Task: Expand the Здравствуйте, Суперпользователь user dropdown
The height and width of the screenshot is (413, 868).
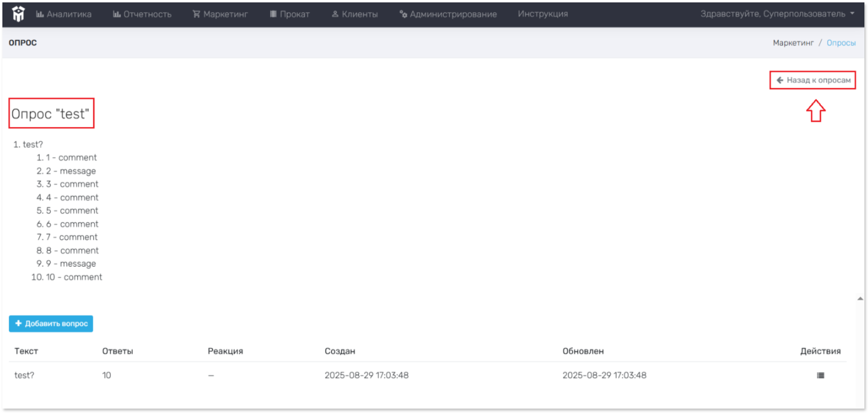Action: coord(778,14)
